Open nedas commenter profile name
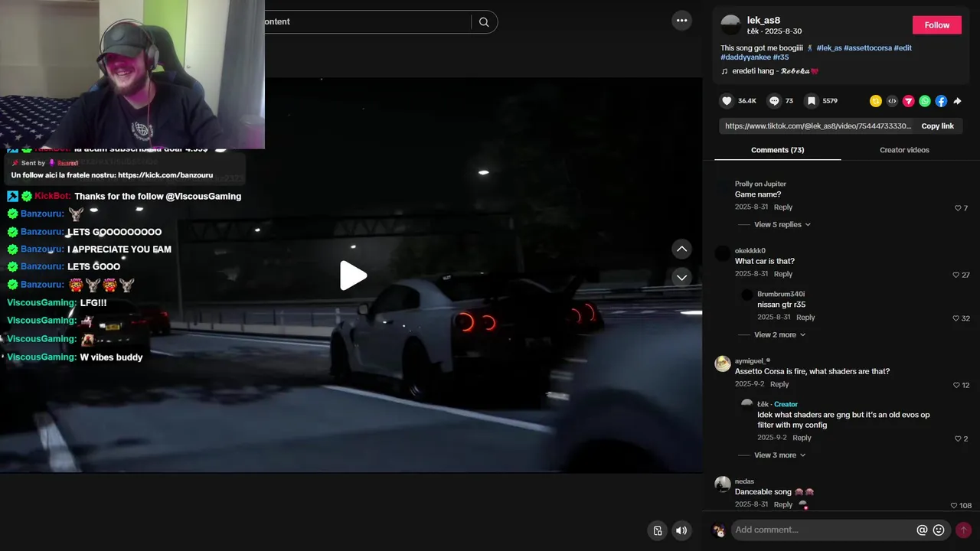This screenshot has height=551, width=980. click(x=744, y=481)
